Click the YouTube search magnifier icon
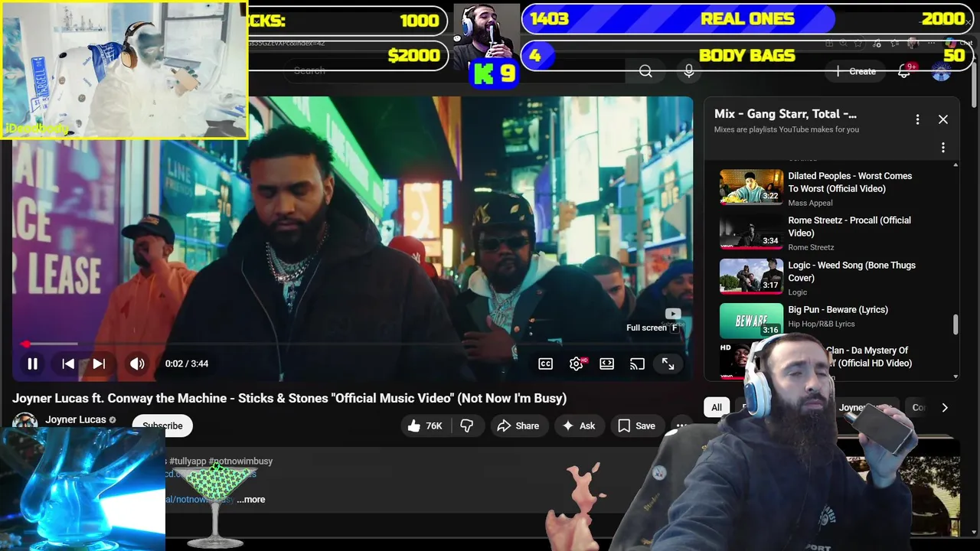 click(645, 71)
